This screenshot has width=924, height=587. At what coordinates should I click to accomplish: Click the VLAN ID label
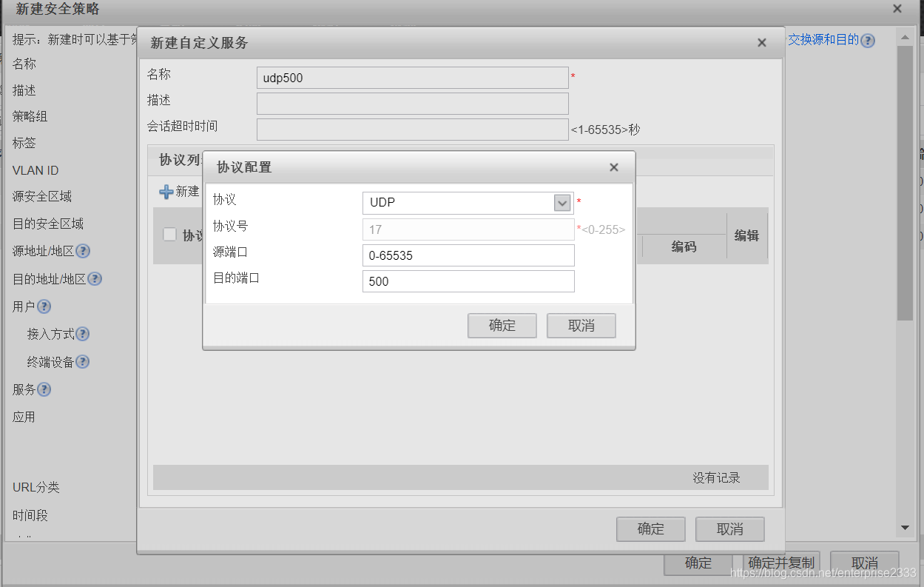coord(36,170)
